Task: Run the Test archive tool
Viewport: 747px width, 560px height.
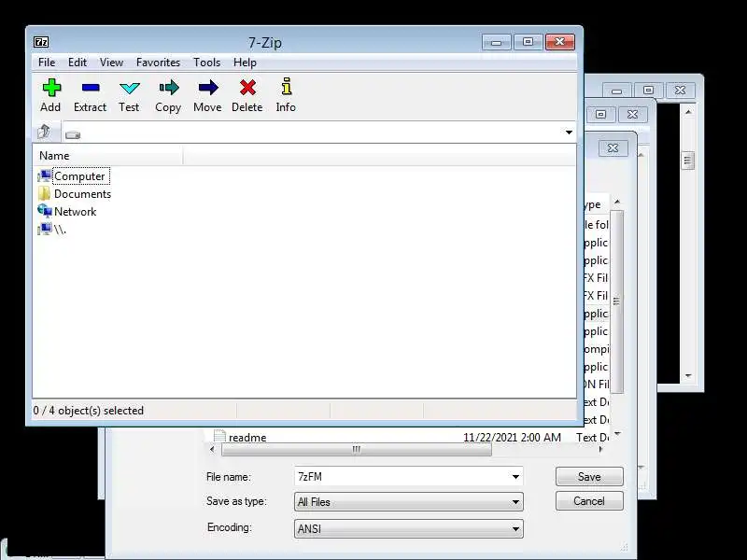Action: click(129, 88)
